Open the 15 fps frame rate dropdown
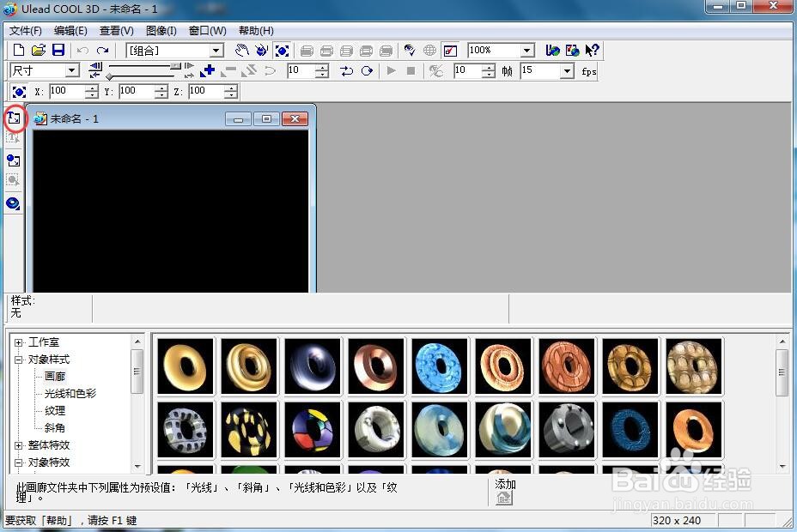This screenshot has height=532, width=797. [x=567, y=70]
